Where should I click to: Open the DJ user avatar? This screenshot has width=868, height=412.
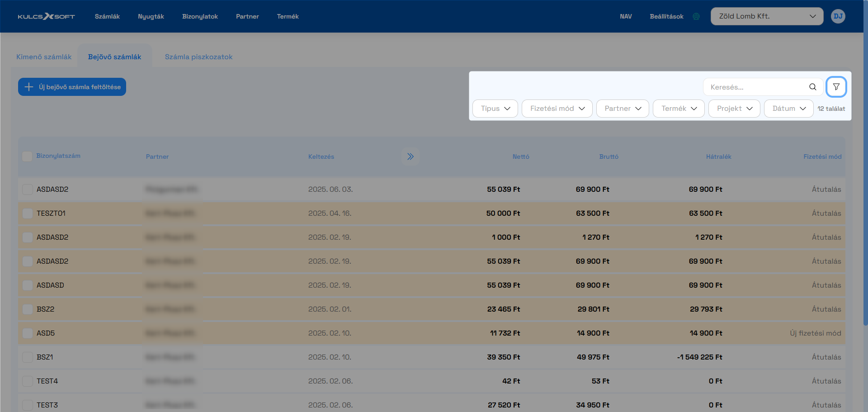click(838, 16)
